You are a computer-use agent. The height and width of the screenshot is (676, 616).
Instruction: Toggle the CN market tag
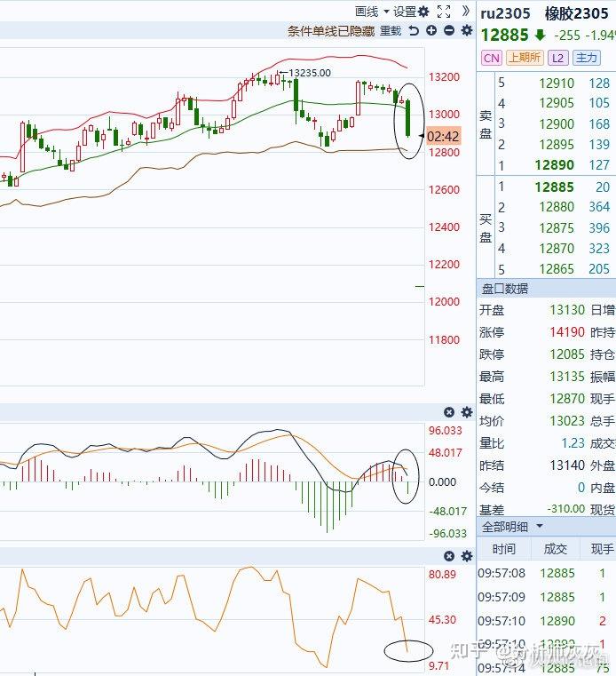point(492,58)
